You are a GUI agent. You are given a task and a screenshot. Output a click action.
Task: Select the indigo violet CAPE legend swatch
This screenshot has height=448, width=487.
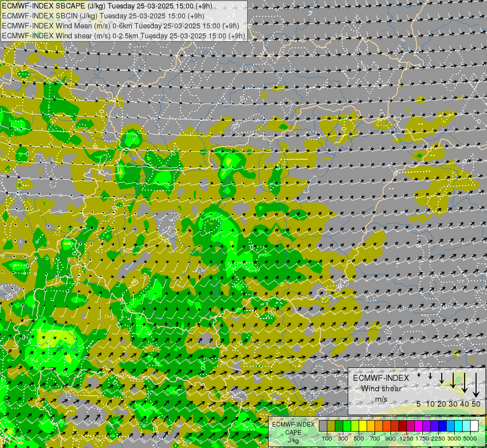[434, 426]
